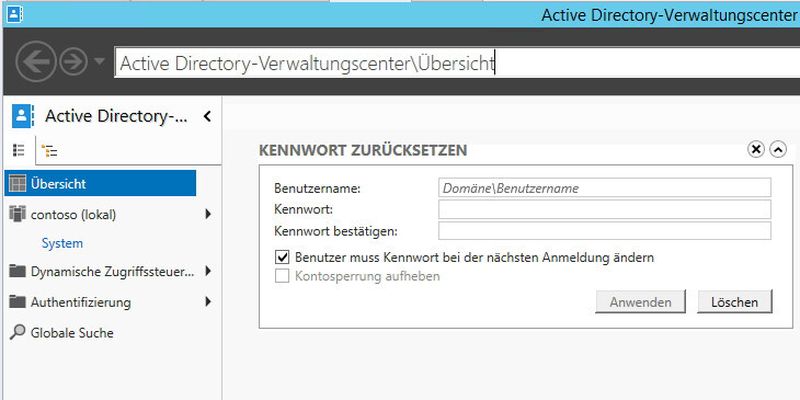800x400 pixels.
Task: Click the Benutzername input field
Action: [x=605, y=188]
